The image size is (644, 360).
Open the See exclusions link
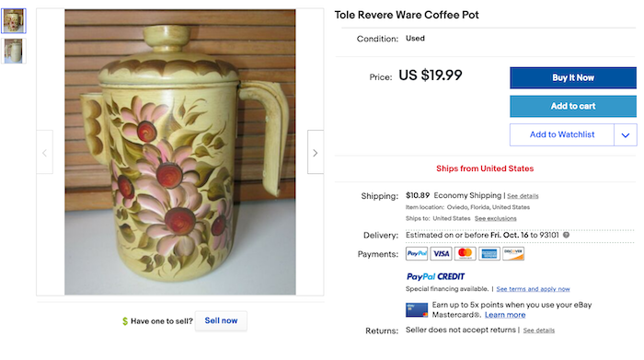tap(495, 218)
